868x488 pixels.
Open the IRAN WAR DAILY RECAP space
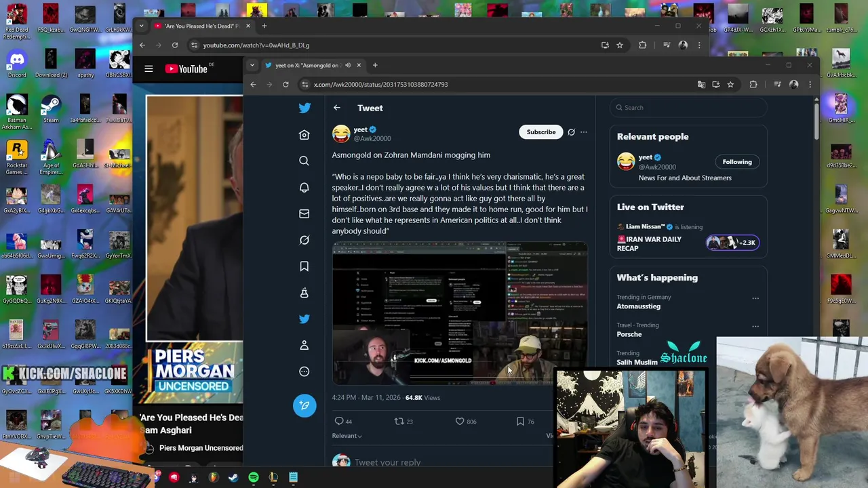coord(649,243)
